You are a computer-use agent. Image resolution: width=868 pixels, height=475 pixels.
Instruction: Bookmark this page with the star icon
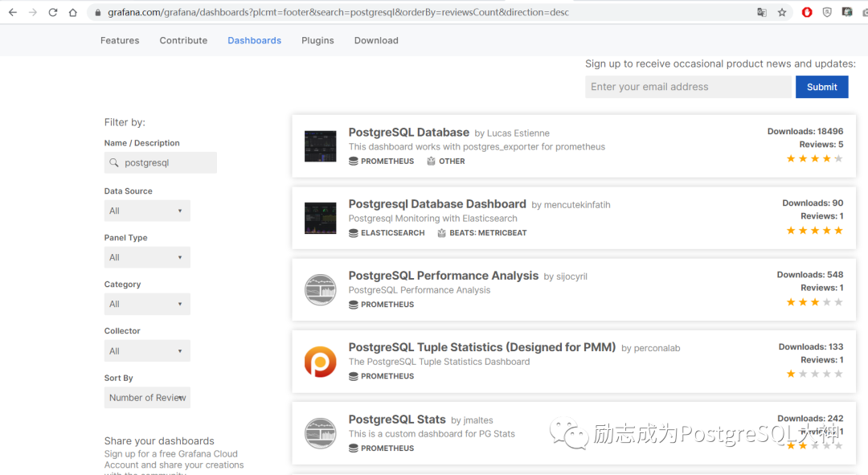click(x=782, y=12)
